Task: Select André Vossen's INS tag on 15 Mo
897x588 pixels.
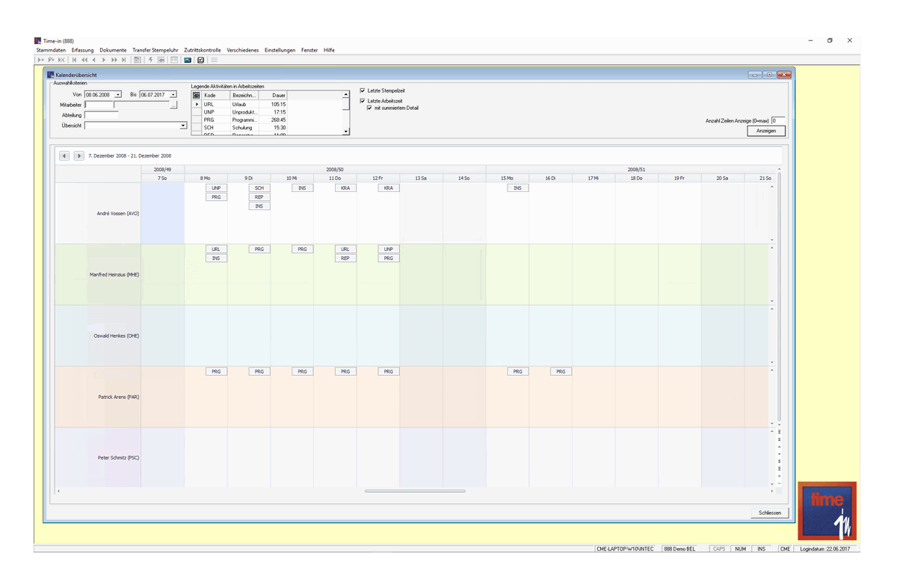Action: click(518, 188)
